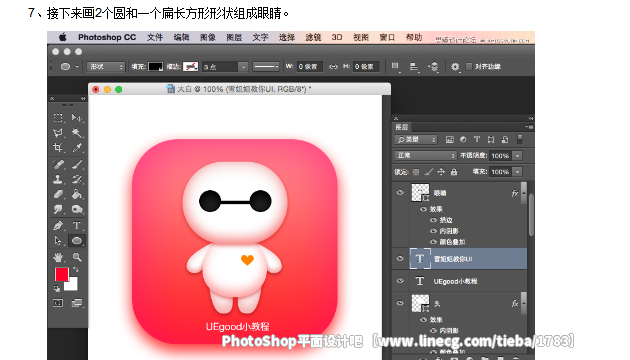Select the Magic Wand tool
Viewport: 630px width, 360px height.
click(x=77, y=133)
